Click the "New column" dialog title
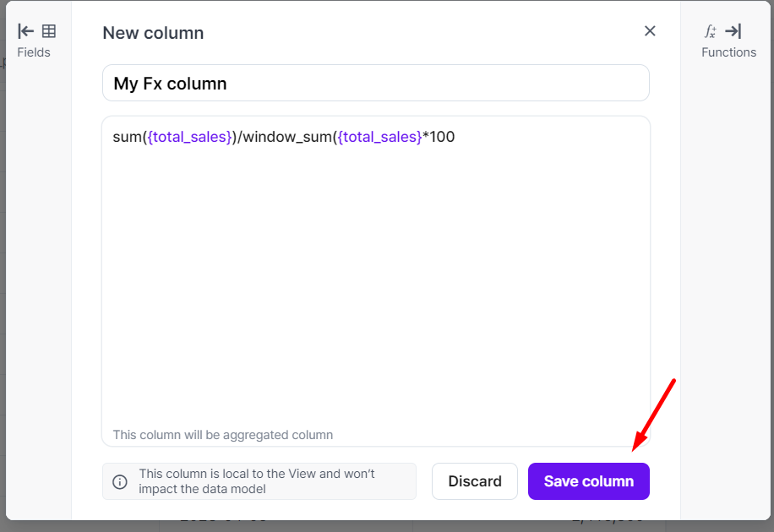The height and width of the screenshot is (532, 774). click(x=153, y=33)
